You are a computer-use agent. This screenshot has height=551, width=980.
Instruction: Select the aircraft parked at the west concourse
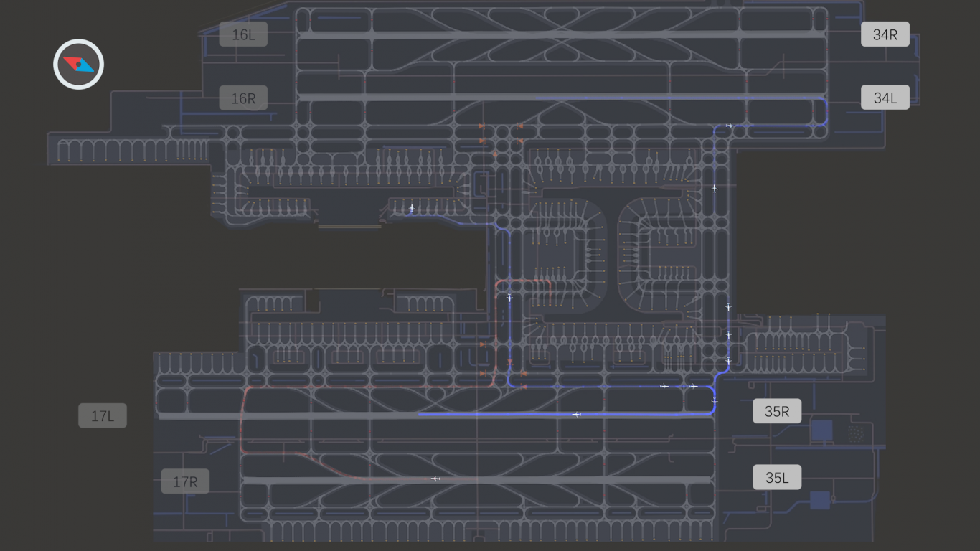click(x=412, y=209)
